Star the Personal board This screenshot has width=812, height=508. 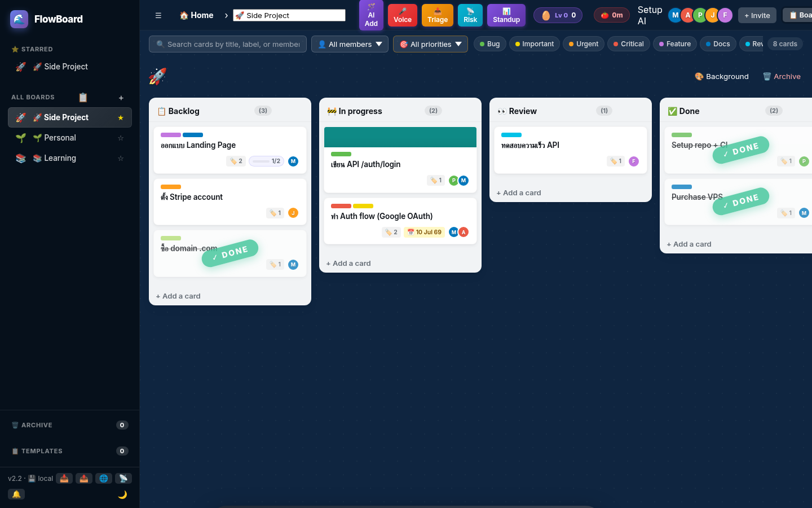tap(121, 138)
